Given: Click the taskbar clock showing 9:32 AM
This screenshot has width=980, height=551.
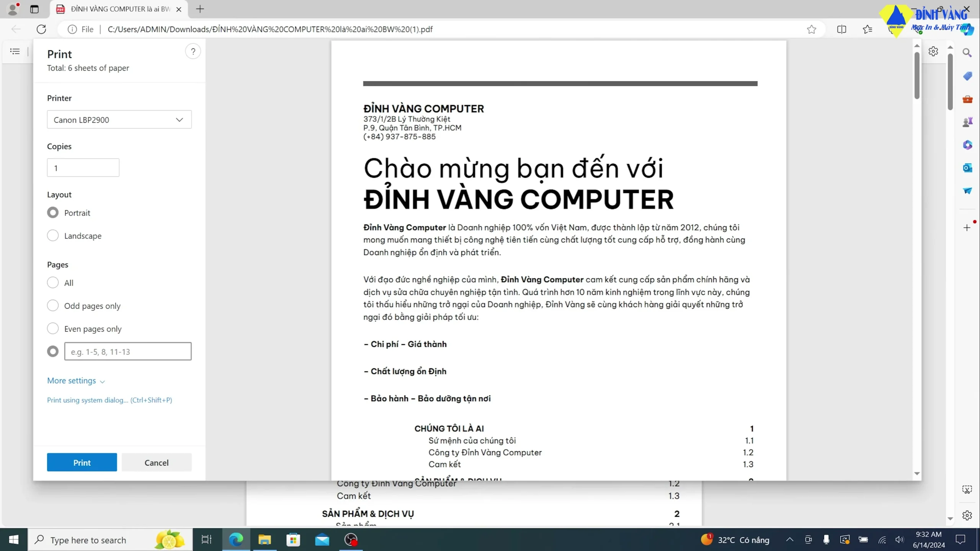Looking at the screenshot, I should pyautogui.click(x=929, y=540).
